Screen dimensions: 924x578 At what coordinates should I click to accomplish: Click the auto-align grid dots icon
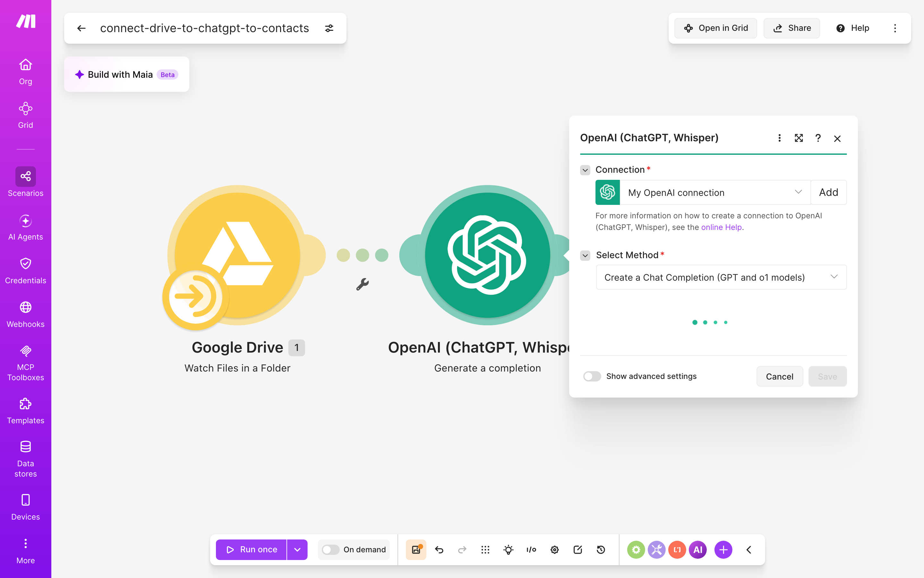tap(485, 550)
